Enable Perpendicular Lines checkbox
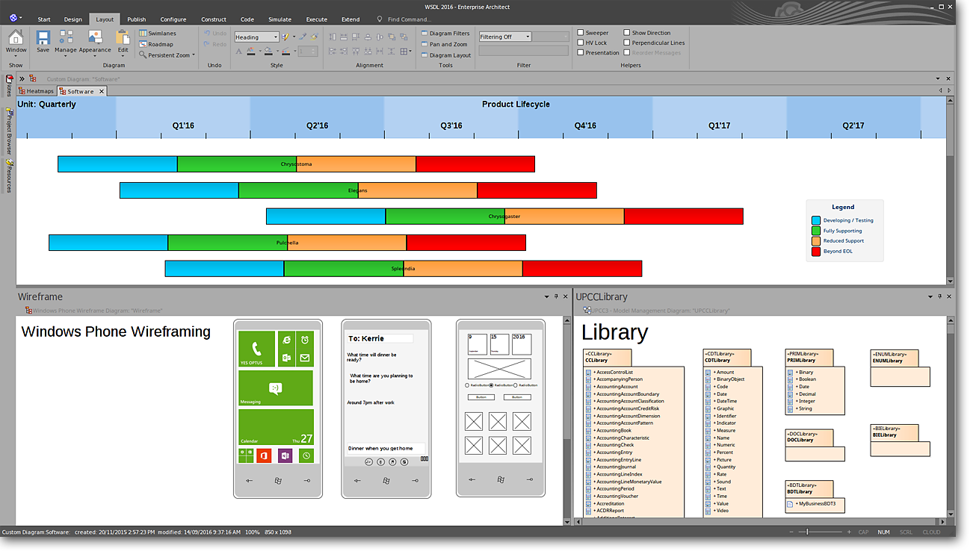This screenshot has height=560, width=979. [x=626, y=43]
